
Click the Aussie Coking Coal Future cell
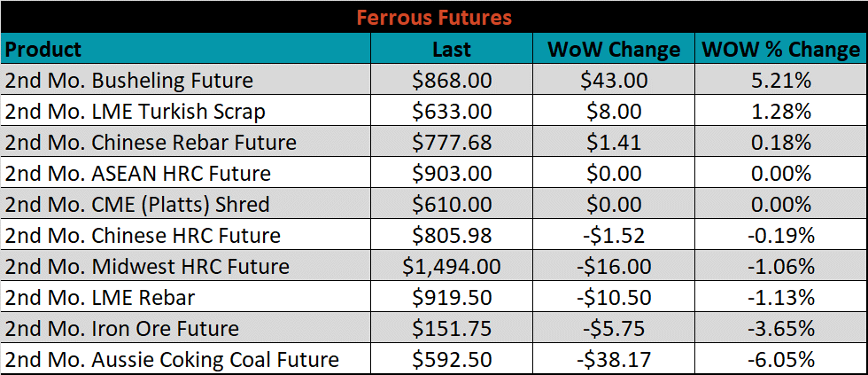(x=186, y=359)
